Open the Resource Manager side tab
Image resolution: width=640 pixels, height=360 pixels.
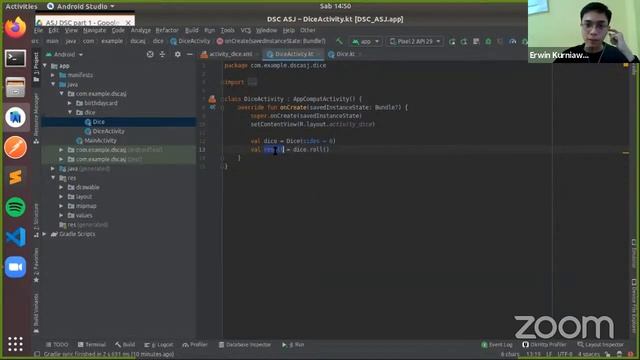coord(36,118)
